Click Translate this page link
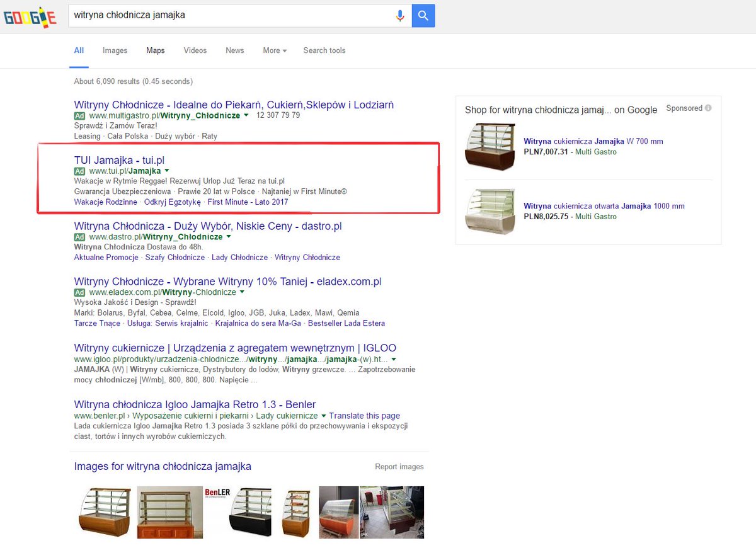756x548 pixels. (365, 416)
